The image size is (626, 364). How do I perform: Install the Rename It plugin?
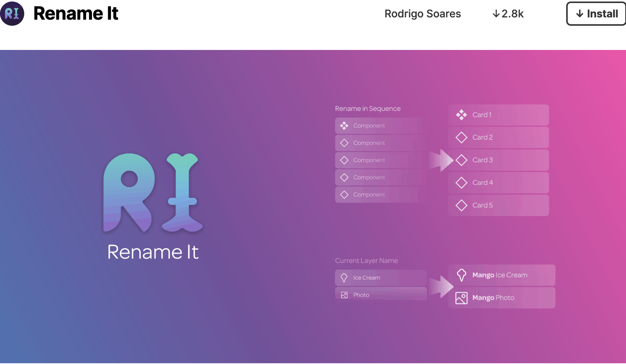(x=596, y=14)
